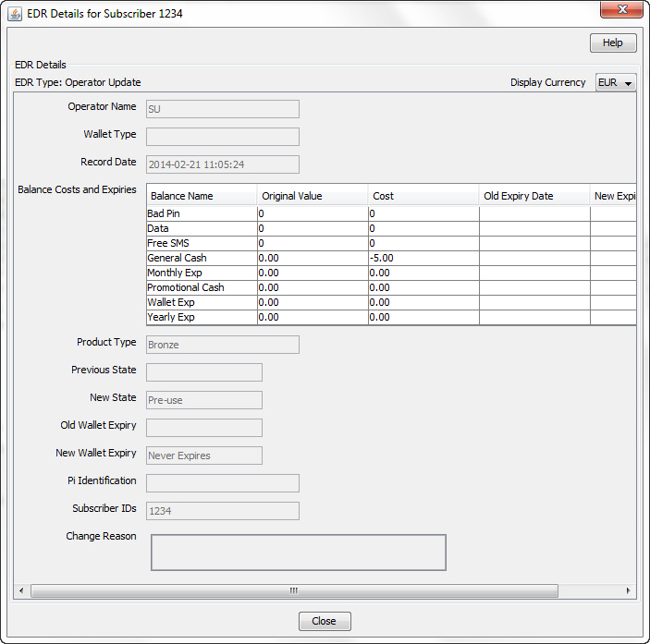Open the Display Currency EUR dropdown

616,83
